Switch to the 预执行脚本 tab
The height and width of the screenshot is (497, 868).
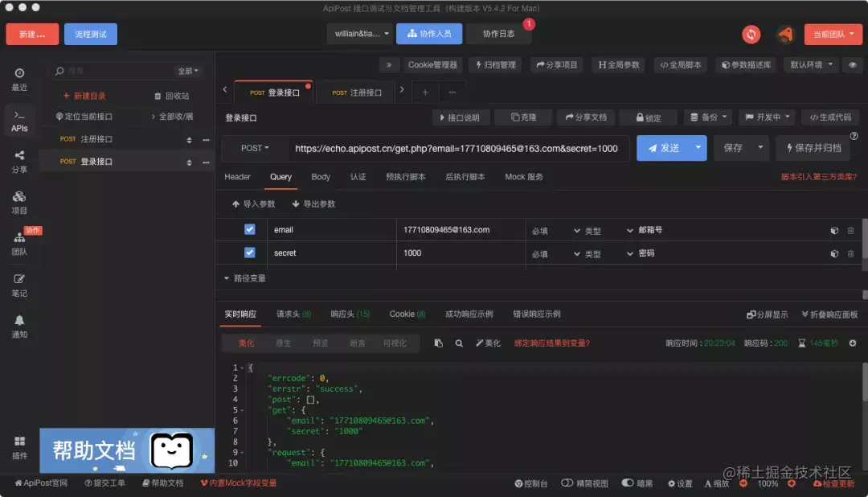coord(406,177)
